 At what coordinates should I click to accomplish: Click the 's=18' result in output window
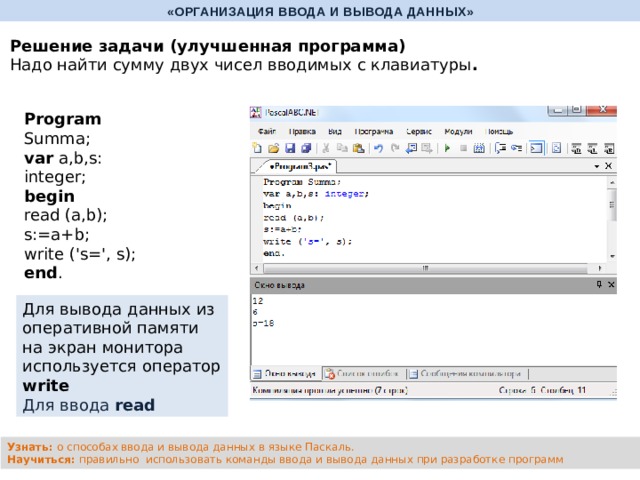[x=263, y=323]
